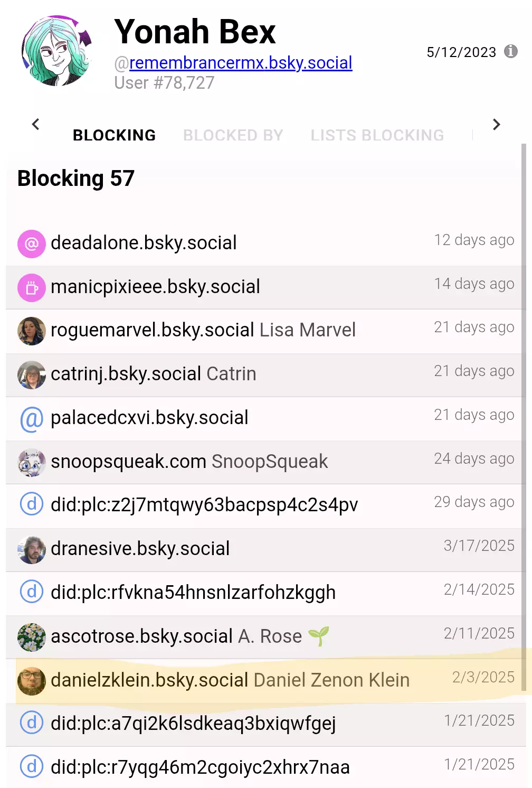This screenshot has height=788, width=532.
Task: Open the danielzklein.bsky.social highlighted entry
Action: 263,681
